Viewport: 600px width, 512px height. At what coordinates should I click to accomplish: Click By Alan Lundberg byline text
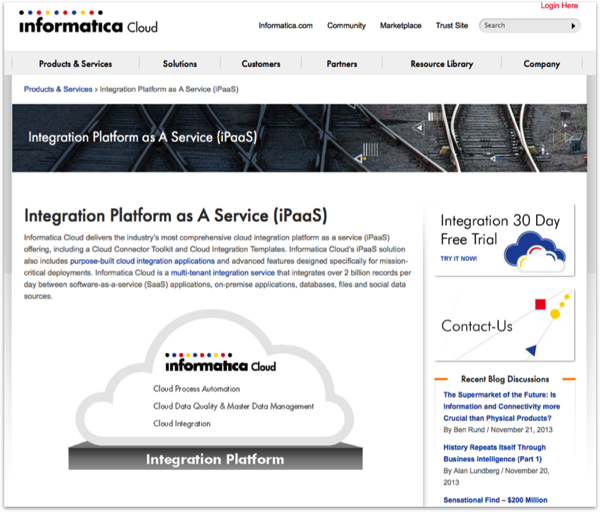(x=496, y=476)
